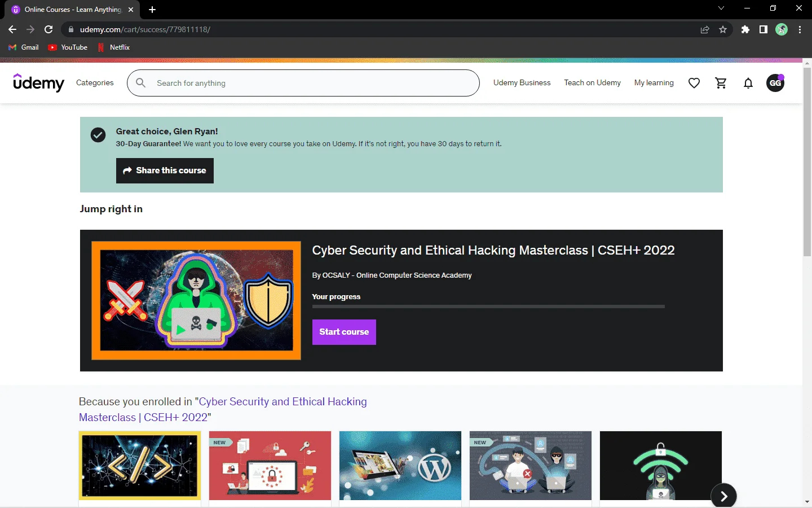Open the wishlist heart icon

pos(694,83)
